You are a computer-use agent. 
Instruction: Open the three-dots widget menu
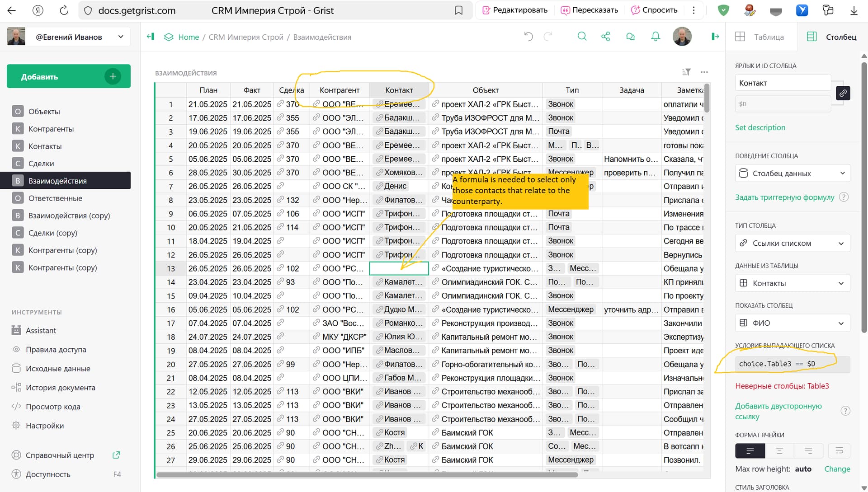coord(704,72)
